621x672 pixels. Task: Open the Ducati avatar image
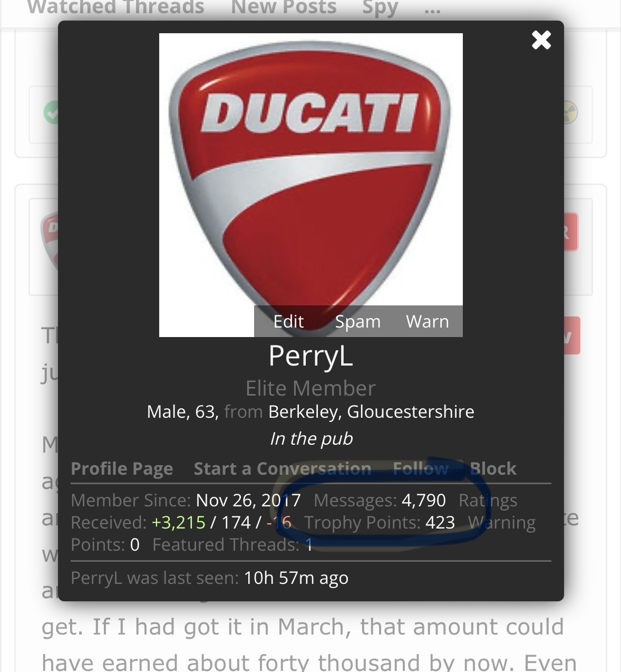pyautogui.click(x=310, y=185)
